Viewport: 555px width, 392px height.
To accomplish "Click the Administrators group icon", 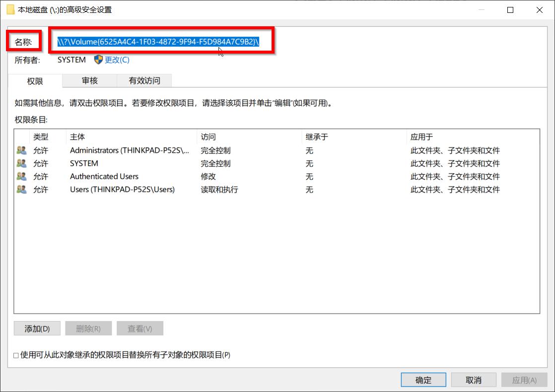I will 21,150.
